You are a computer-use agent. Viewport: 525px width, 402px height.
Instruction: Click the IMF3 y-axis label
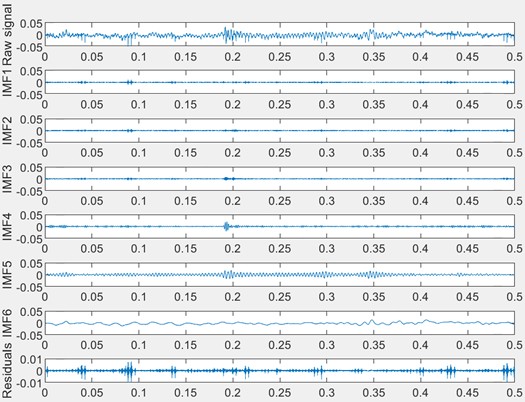(x=7, y=179)
